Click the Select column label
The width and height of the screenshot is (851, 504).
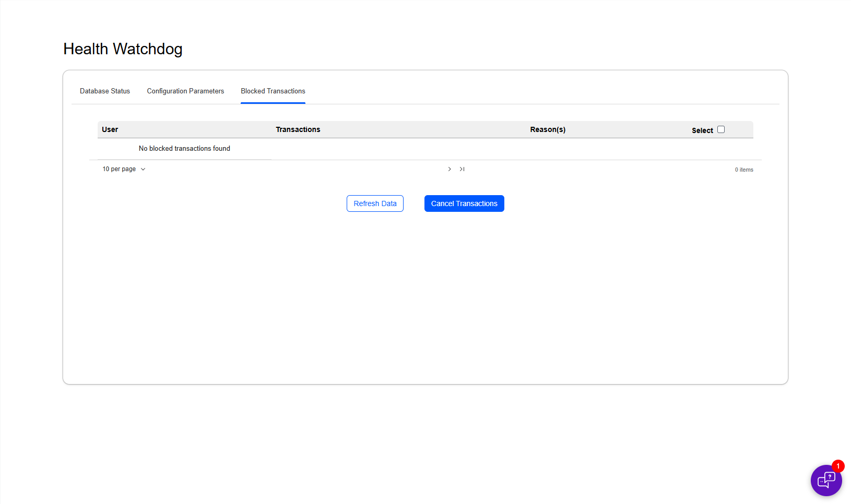[702, 130]
